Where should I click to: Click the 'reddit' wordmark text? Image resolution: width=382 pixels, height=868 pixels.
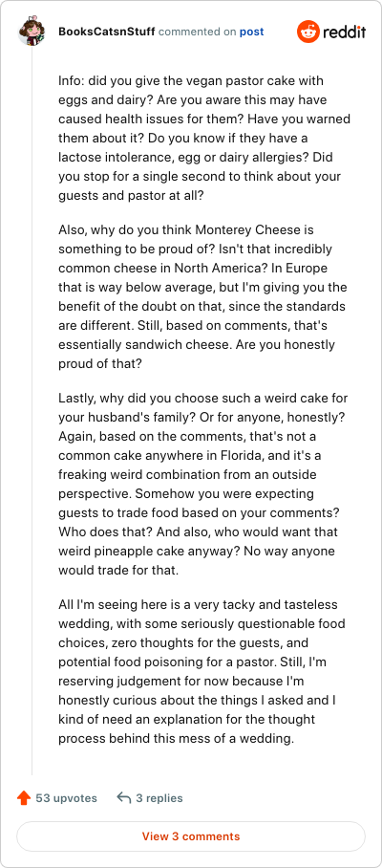pyautogui.click(x=344, y=33)
